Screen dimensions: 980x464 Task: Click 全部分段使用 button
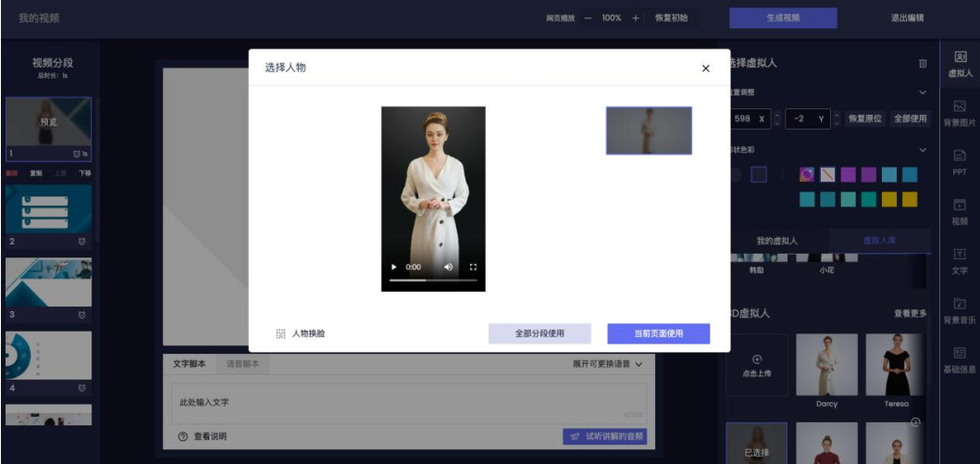[x=540, y=334]
